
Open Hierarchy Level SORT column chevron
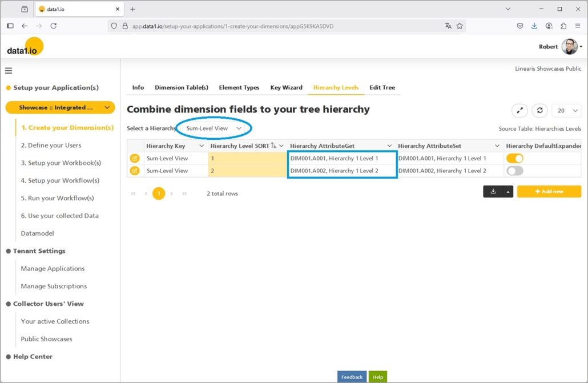281,146
